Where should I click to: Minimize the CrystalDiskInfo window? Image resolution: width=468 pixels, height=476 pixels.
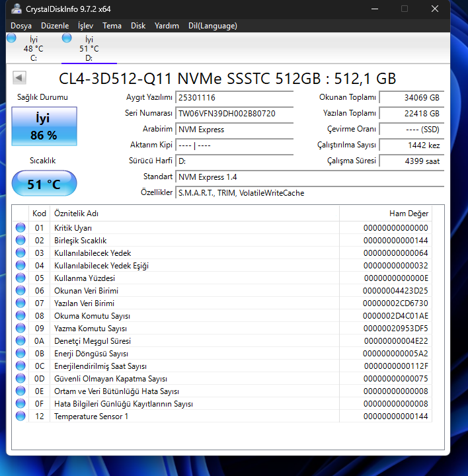375,9
